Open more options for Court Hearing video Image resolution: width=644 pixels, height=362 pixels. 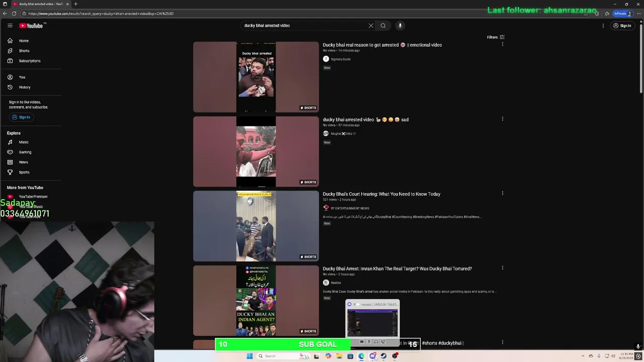click(x=502, y=193)
